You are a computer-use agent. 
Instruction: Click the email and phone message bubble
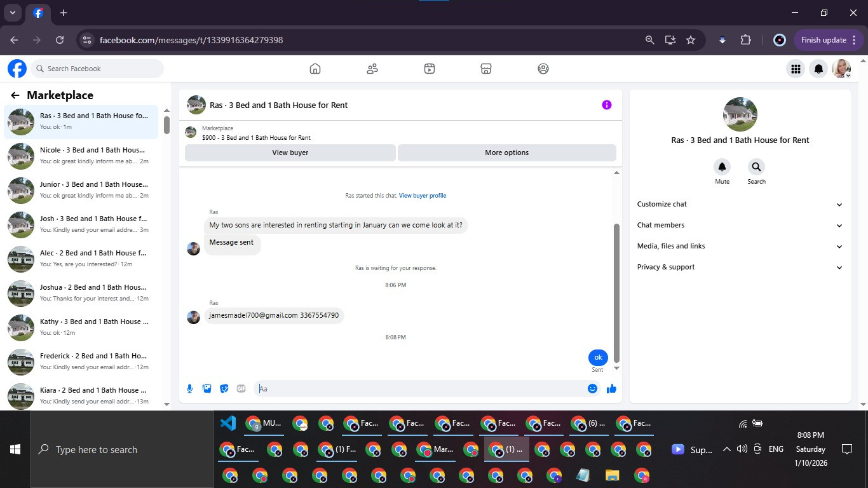click(274, 316)
